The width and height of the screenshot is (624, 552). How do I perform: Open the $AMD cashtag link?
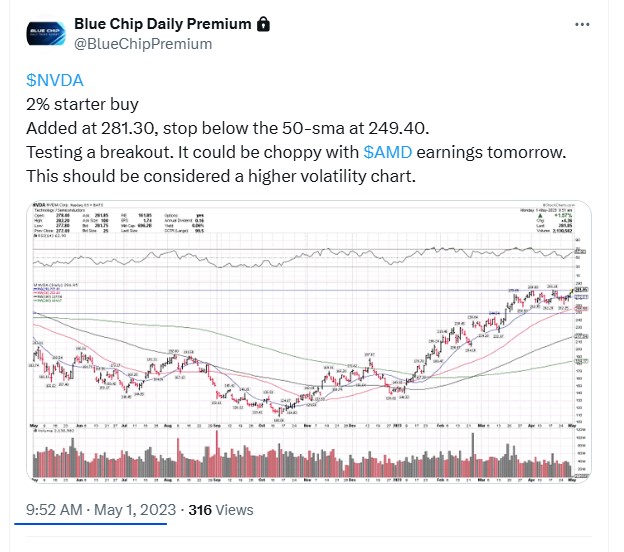pyautogui.click(x=388, y=152)
